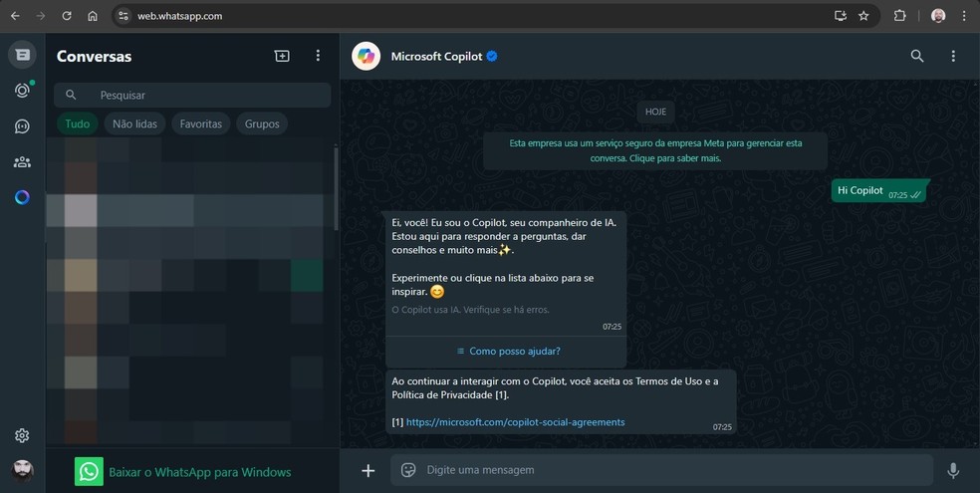Open your profile avatar in sidebar

(23, 470)
